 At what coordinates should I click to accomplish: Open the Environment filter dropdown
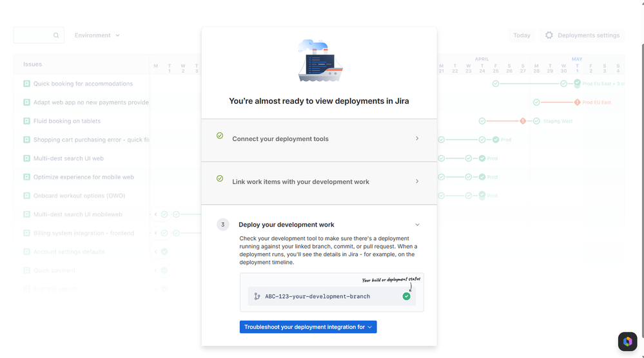tap(97, 35)
